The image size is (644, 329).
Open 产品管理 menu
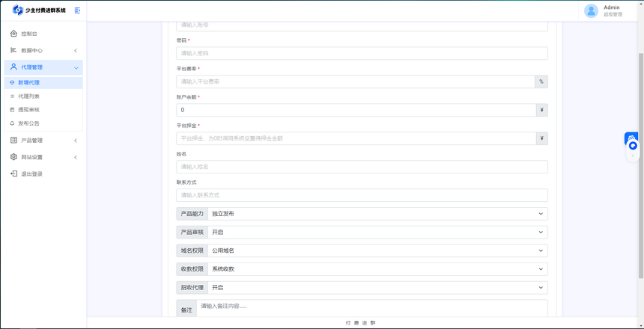(43, 141)
